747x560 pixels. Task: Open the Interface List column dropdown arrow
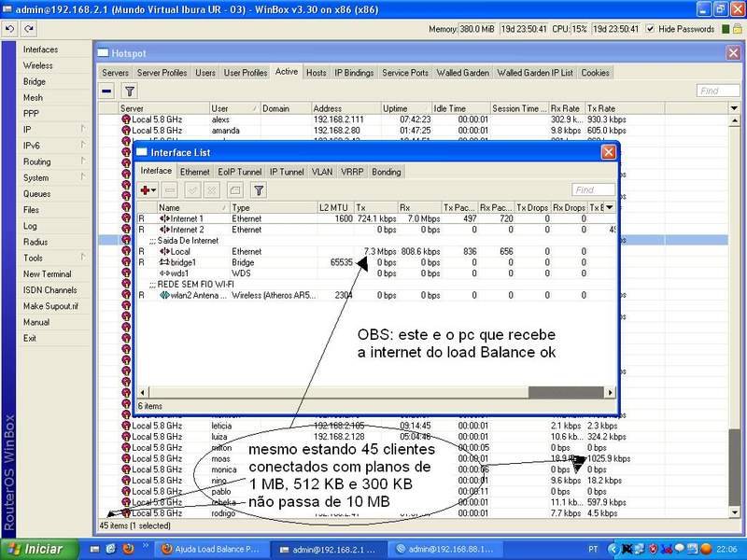[610, 207]
